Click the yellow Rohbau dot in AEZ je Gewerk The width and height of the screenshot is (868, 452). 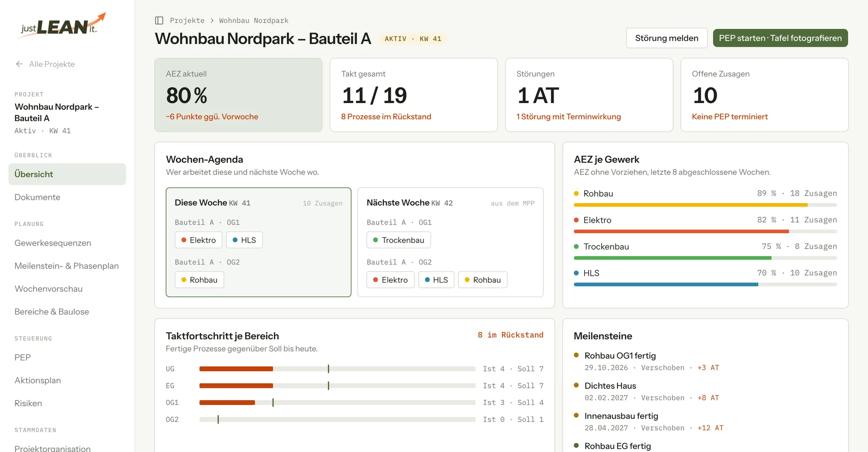pyautogui.click(x=576, y=193)
